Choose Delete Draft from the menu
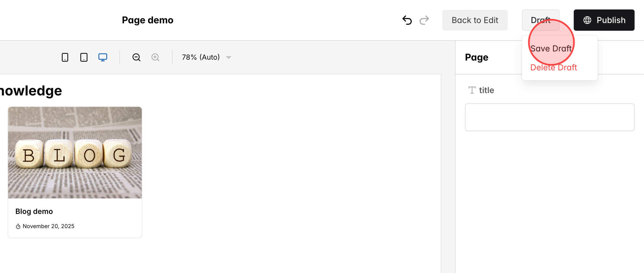 coord(553,67)
